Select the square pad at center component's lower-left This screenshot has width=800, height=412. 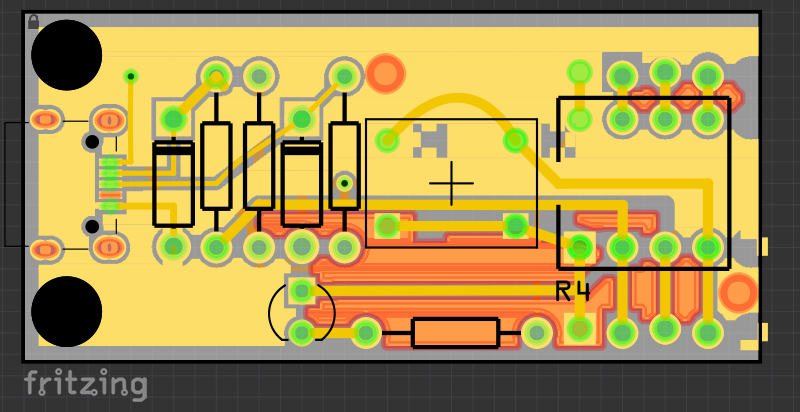coord(387,224)
